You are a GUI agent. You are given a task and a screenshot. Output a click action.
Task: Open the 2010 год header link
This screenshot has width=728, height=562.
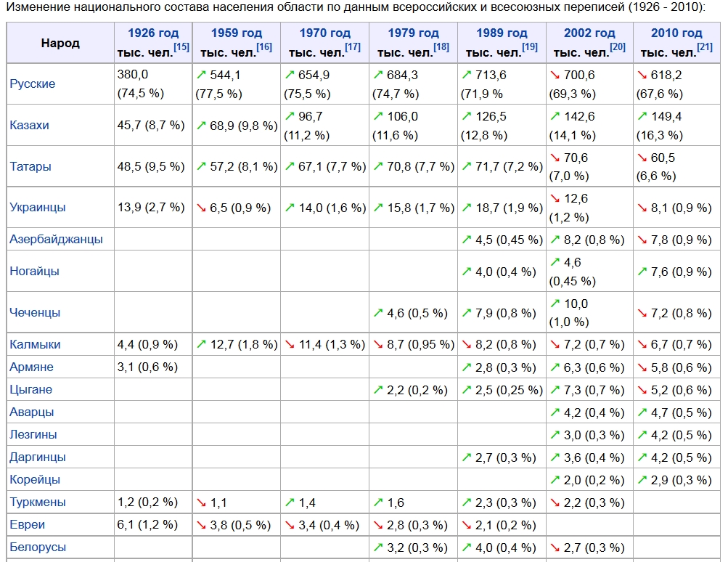pyautogui.click(x=676, y=33)
